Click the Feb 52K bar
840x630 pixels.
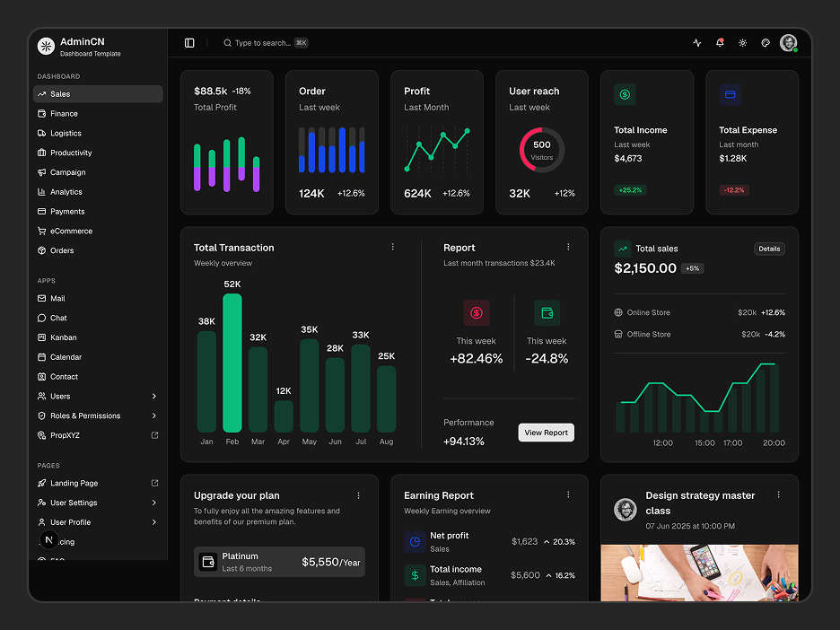(232, 363)
